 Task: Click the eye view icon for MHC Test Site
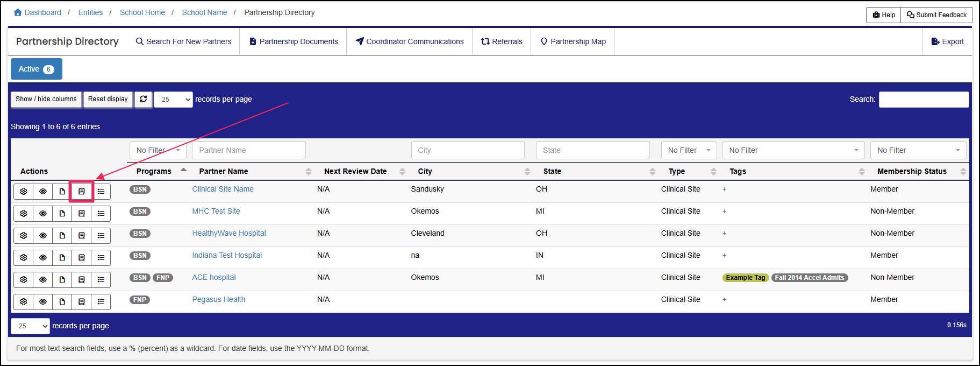pos(43,214)
